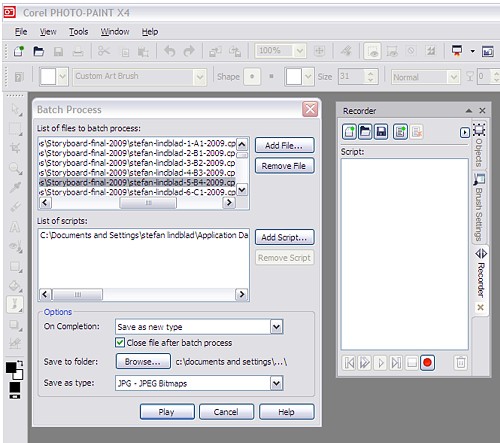Viewport: 500px width, 443px height.
Task: Click the Cut scissors icon
Action: 104,51
